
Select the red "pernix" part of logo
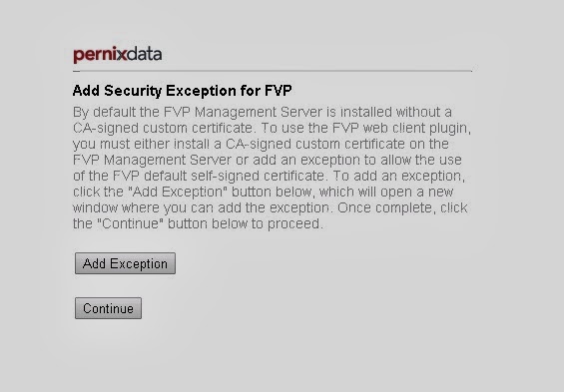tap(100, 55)
